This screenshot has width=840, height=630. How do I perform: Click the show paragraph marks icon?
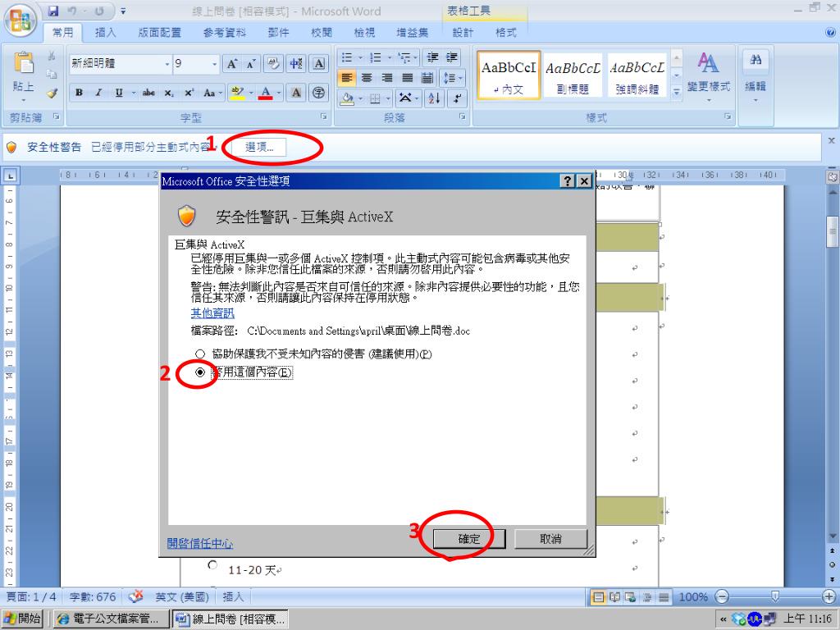457,98
